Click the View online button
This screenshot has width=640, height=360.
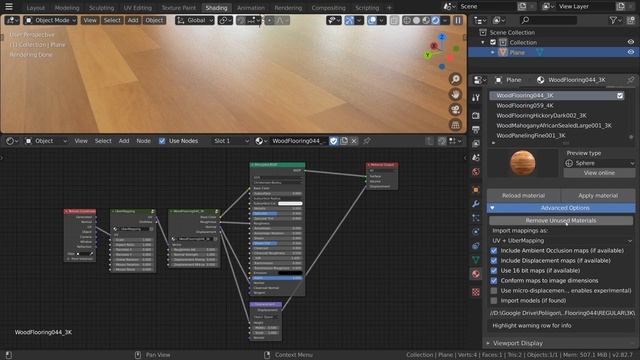pyautogui.click(x=599, y=173)
